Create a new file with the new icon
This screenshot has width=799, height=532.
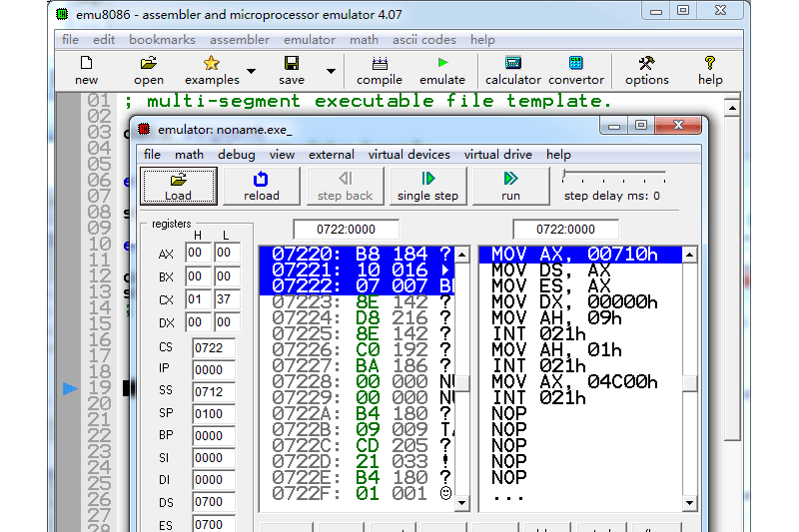point(86,70)
